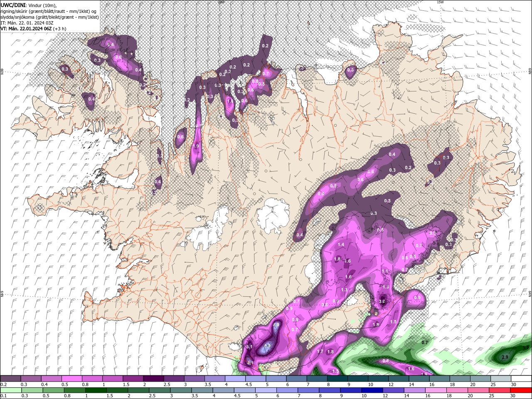
Task: Pick the darkest green rain swatch starting at 1
Action: (96, 390)
